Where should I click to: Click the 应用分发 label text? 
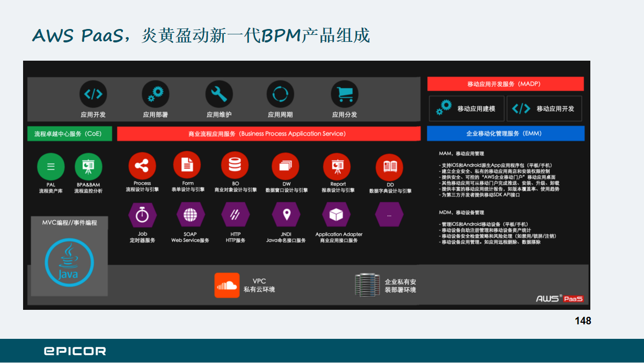(x=345, y=114)
